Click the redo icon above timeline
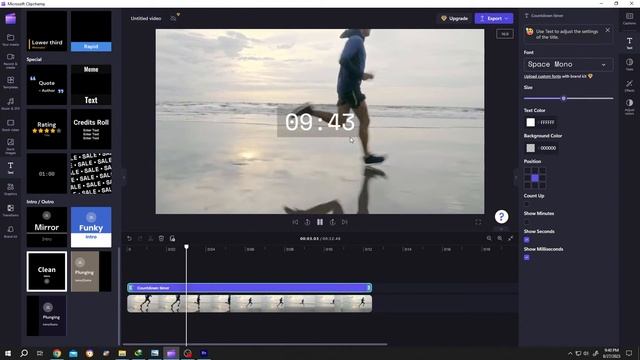Screen dimensions: 640x360 point(140,238)
